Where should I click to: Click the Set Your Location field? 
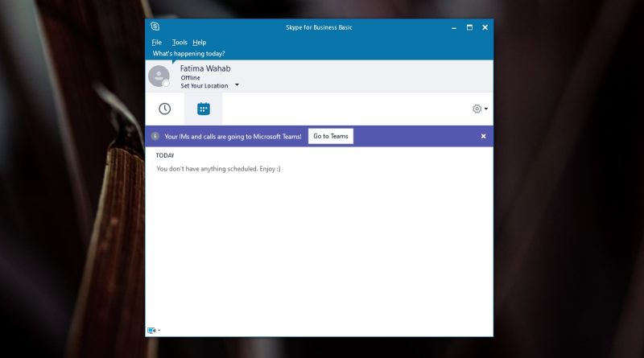point(204,86)
